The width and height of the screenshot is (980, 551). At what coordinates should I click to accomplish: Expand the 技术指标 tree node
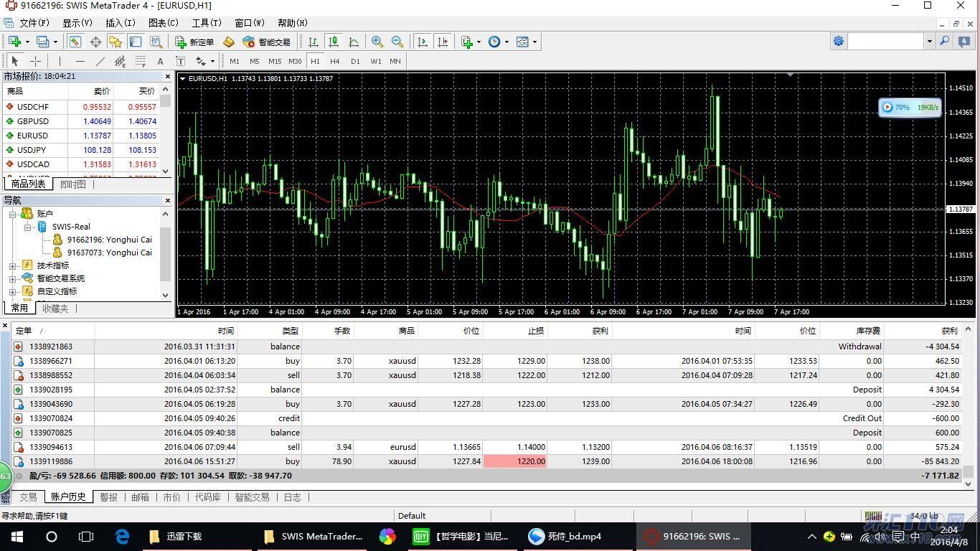[13, 265]
